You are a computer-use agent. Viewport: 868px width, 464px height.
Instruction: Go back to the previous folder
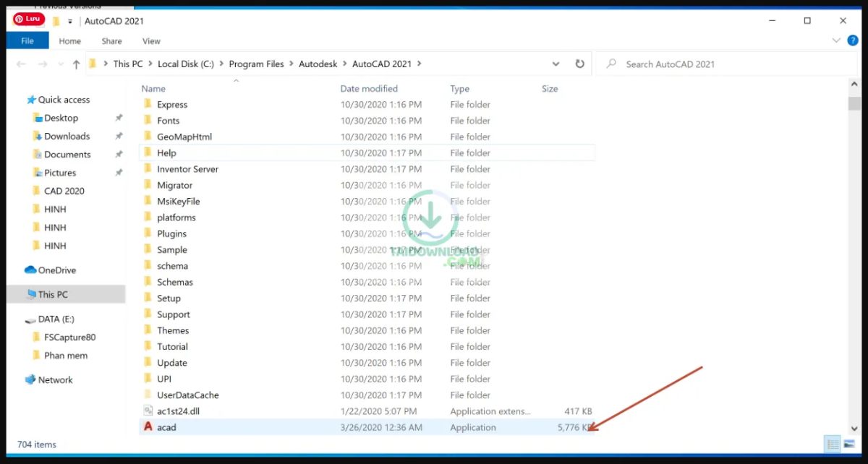pyautogui.click(x=21, y=64)
